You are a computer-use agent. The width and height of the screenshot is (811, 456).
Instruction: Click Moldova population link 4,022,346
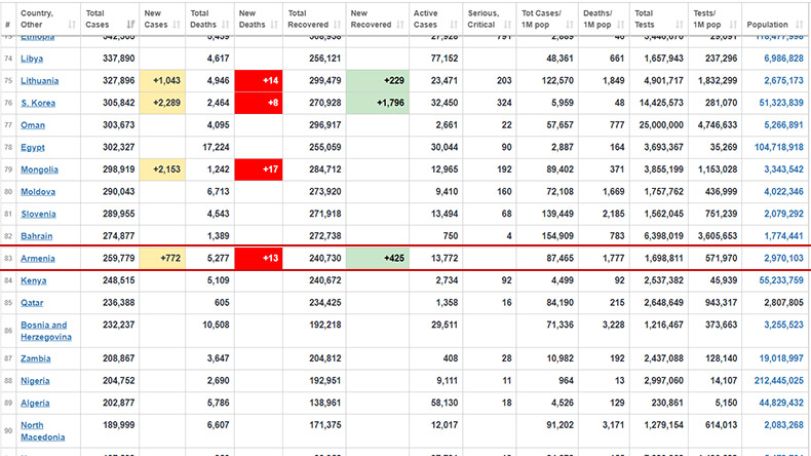(x=784, y=192)
